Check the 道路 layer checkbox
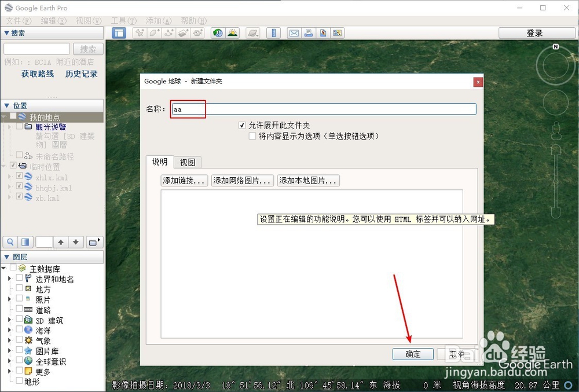This screenshot has width=579, height=392. 19,308
